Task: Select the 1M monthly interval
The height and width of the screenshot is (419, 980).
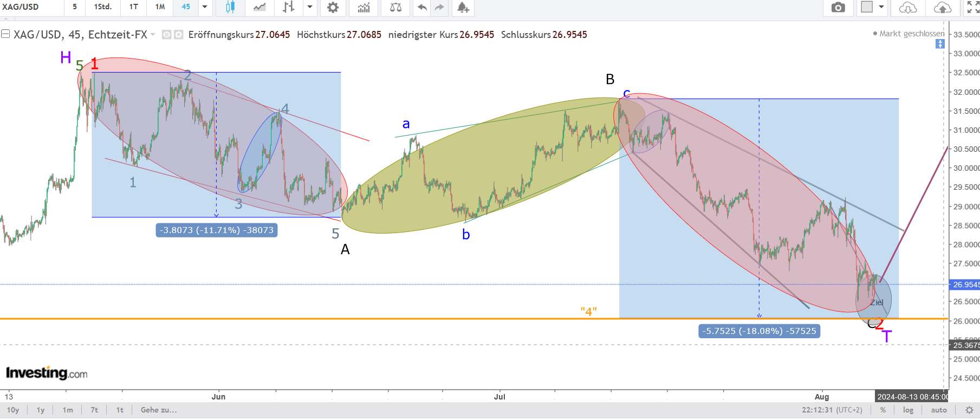Action: 160,7
